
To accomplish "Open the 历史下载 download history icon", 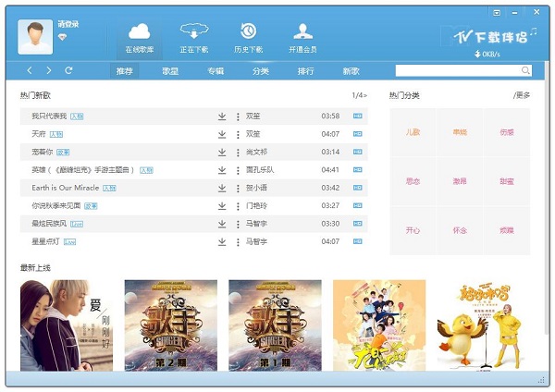I will point(247,33).
